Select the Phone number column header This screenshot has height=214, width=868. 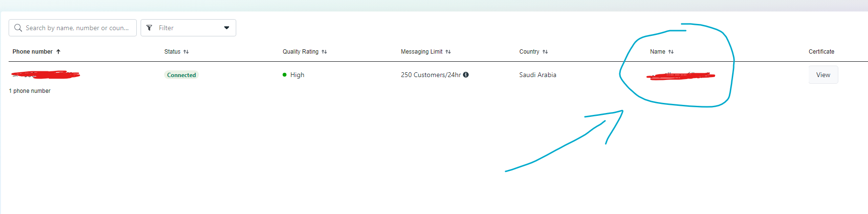coord(33,52)
